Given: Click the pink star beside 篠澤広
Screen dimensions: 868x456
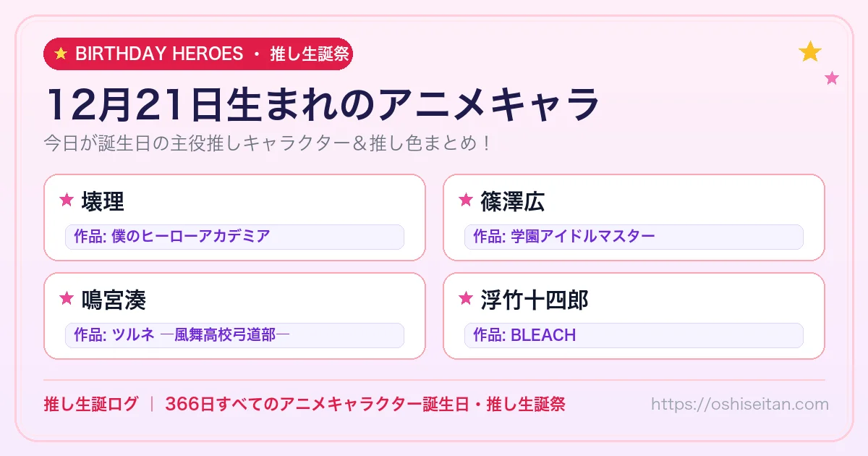Looking at the screenshot, I should tap(466, 200).
